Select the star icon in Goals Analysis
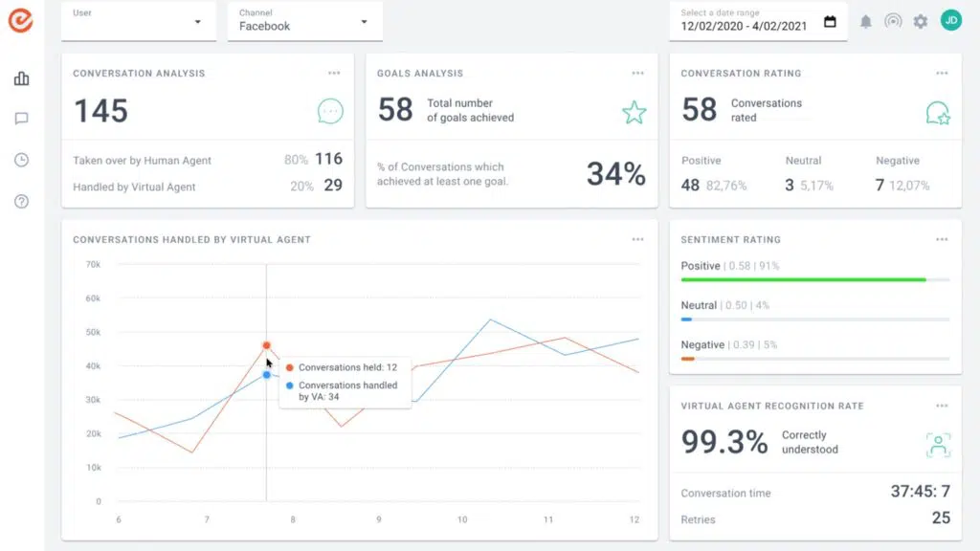The image size is (980, 551). [634, 112]
